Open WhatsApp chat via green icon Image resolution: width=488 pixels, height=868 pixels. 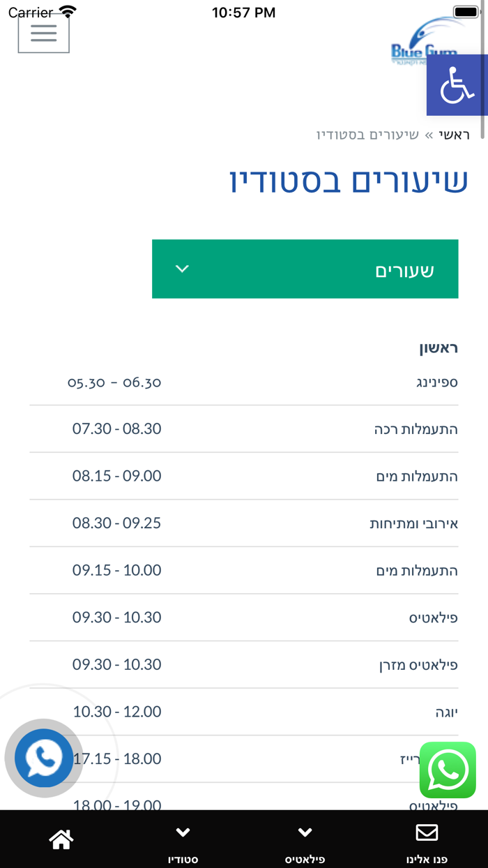click(x=447, y=770)
